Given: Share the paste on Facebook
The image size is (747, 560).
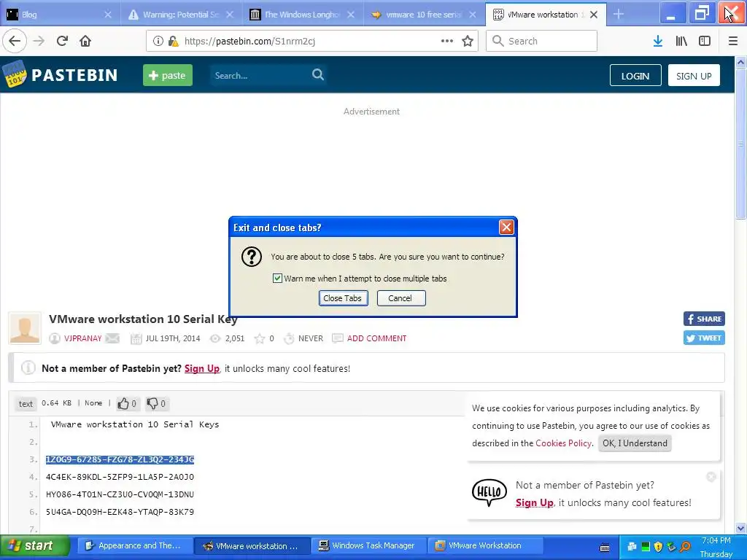Looking at the screenshot, I should pyautogui.click(x=704, y=319).
